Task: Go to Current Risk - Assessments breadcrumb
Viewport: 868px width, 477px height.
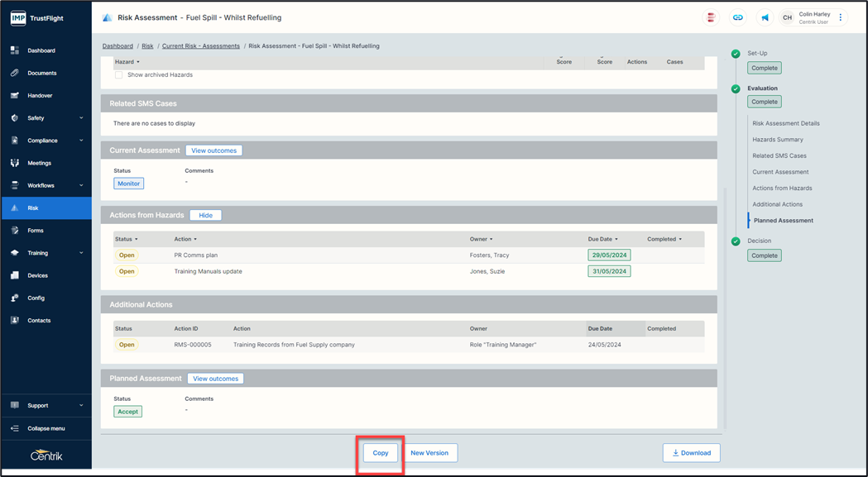Action: (x=201, y=46)
